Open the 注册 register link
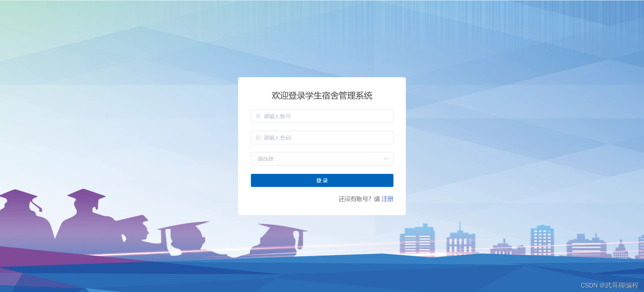 click(x=387, y=199)
